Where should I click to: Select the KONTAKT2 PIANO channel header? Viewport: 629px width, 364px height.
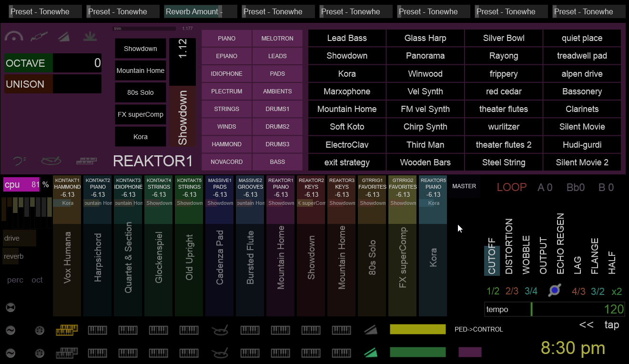[x=98, y=187]
